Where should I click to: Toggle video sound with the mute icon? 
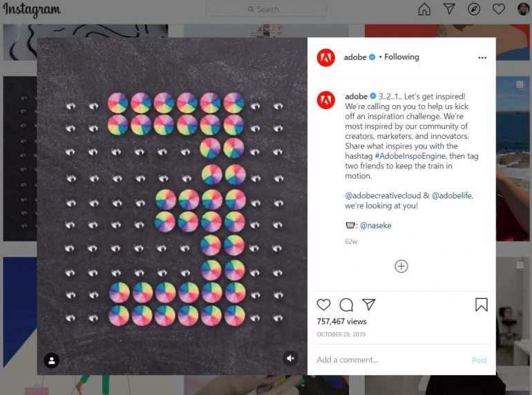[x=290, y=358]
